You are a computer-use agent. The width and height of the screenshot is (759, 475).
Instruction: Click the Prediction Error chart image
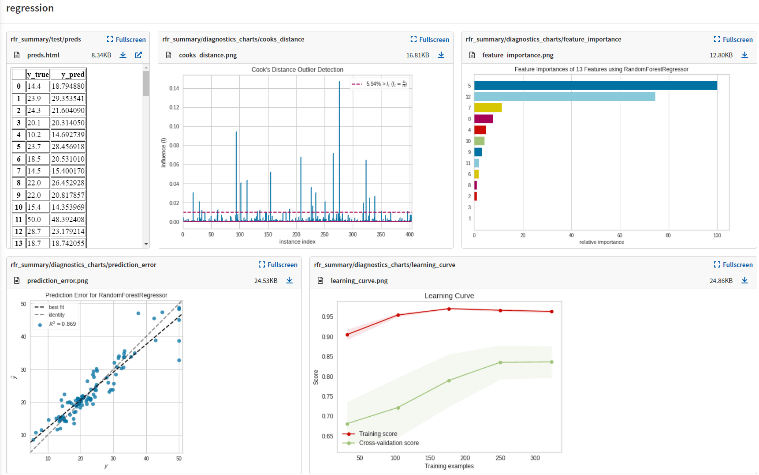coord(97,380)
